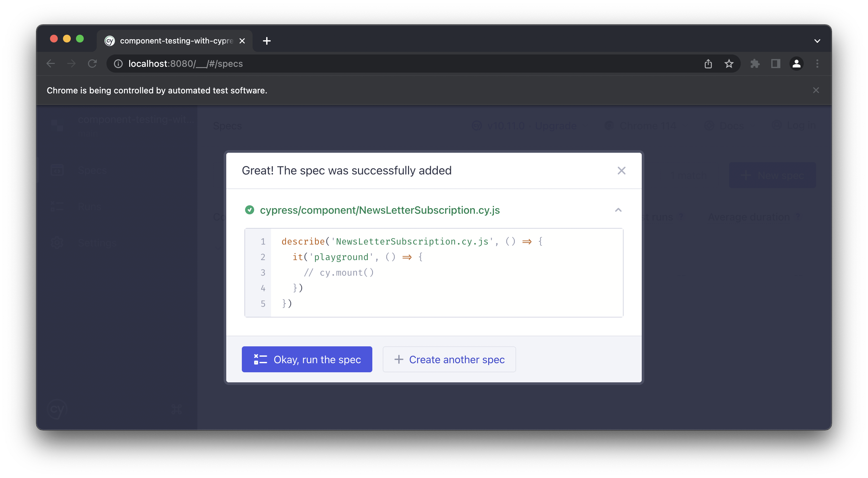Click the Upgrade link next to v10.11.0
The image size is (868, 478).
coord(556,125)
